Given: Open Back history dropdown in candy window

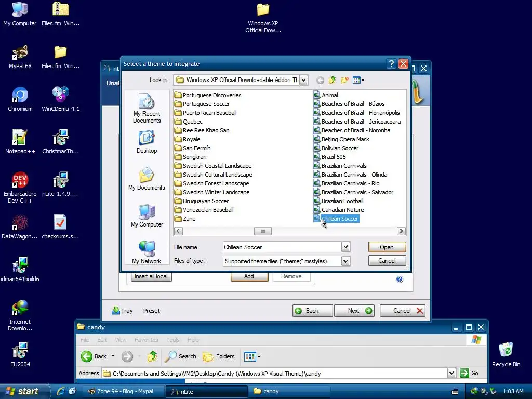Looking at the screenshot, I should tap(113, 356).
